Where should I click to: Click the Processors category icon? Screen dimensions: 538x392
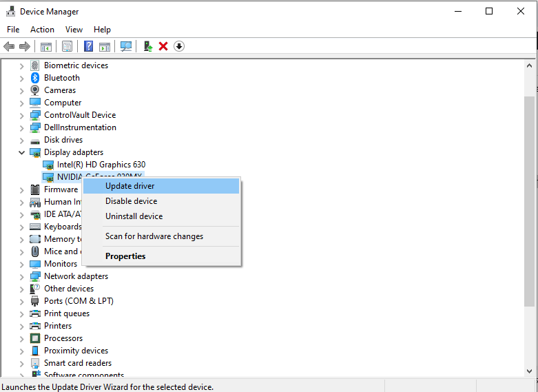pyautogui.click(x=35, y=338)
